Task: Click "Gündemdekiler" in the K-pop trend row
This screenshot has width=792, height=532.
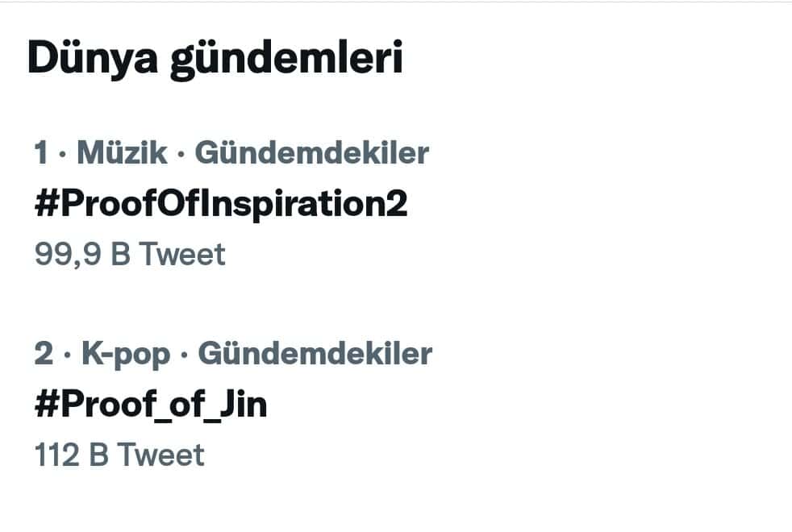Action: tap(315, 354)
